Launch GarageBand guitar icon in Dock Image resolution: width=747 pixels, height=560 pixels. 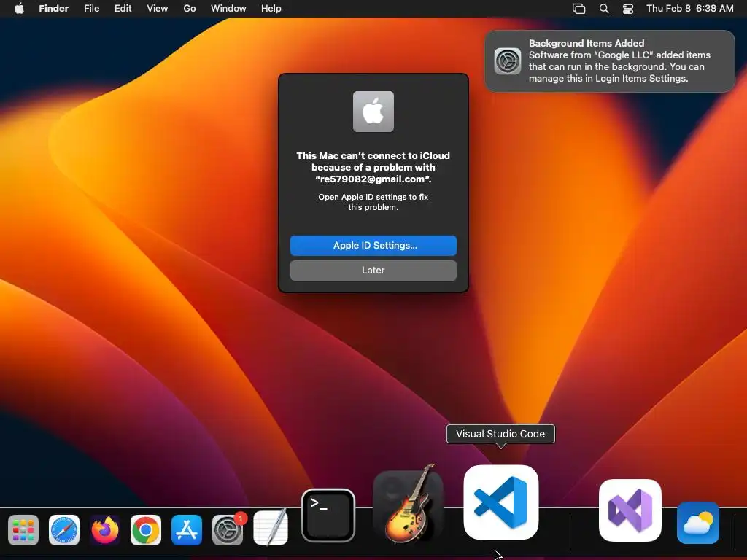[x=409, y=505]
